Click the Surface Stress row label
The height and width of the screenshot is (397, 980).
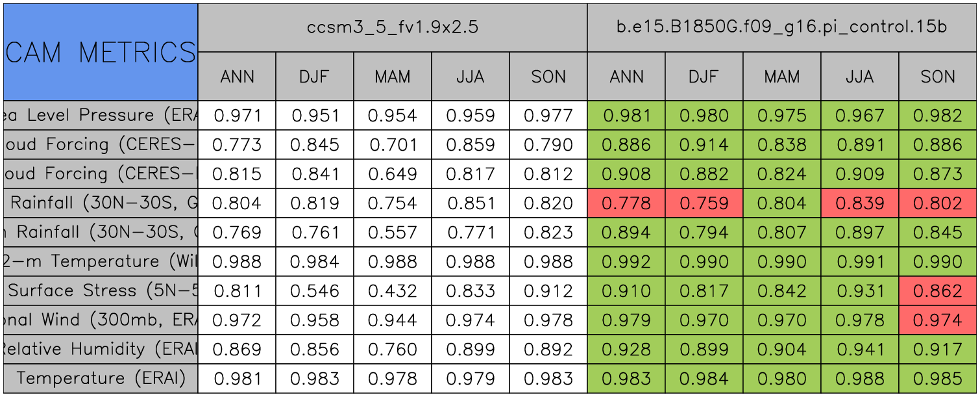coord(101,290)
